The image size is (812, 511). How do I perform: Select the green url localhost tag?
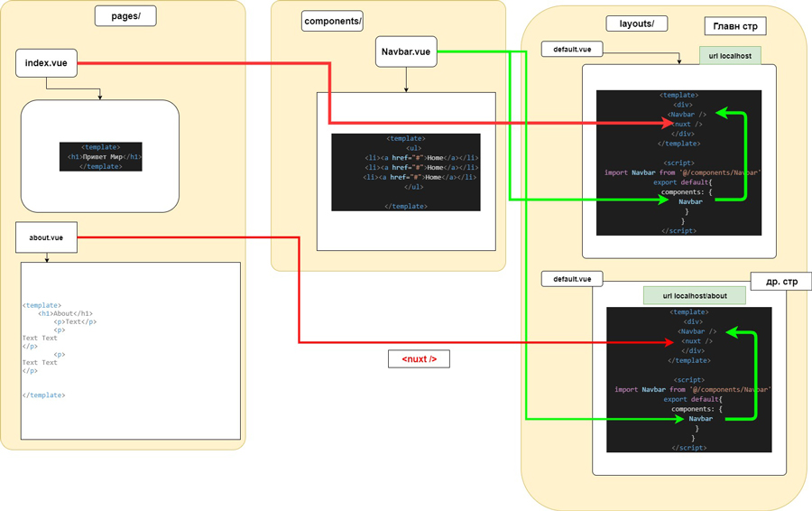(x=730, y=56)
